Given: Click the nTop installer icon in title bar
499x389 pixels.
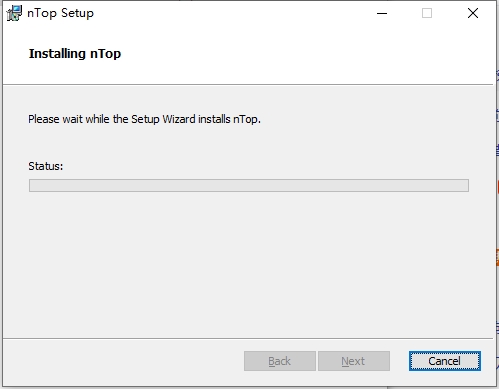Looking at the screenshot, I should pos(14,13).
